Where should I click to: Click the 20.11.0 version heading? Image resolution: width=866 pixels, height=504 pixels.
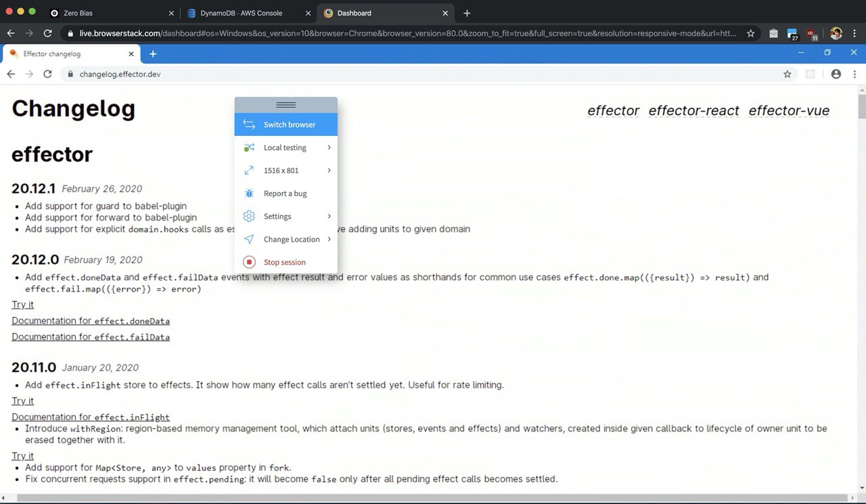point(34,367)
